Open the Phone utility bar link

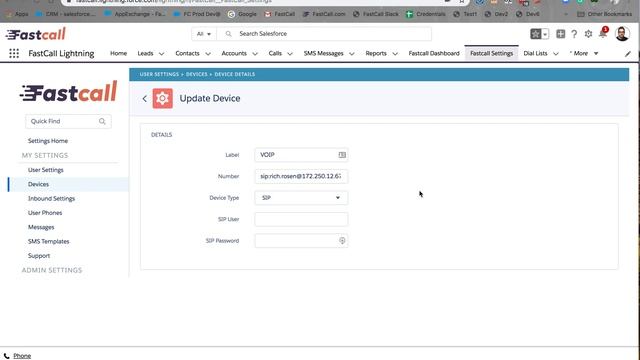coord(22,356)
